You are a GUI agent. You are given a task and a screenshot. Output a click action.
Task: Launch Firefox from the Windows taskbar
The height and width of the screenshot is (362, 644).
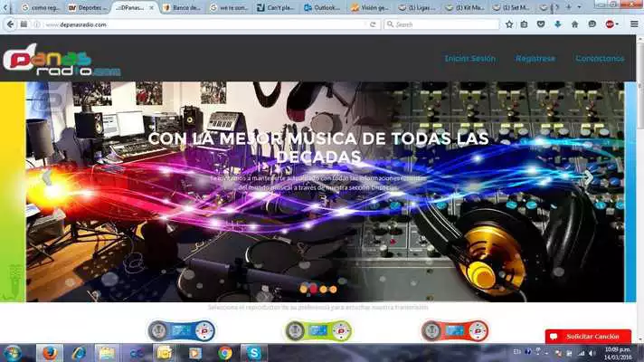tap(48, 352)
